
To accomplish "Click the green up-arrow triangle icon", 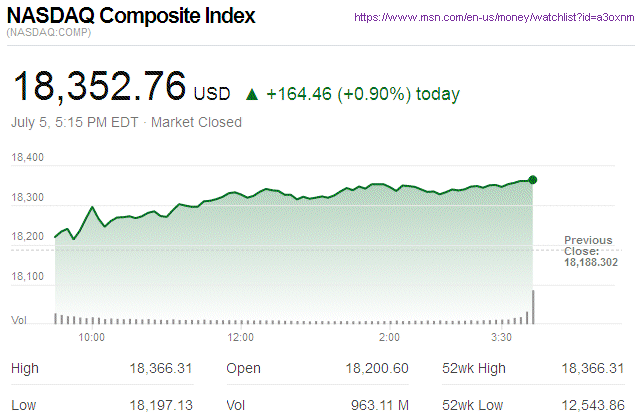I will (252, 95).
